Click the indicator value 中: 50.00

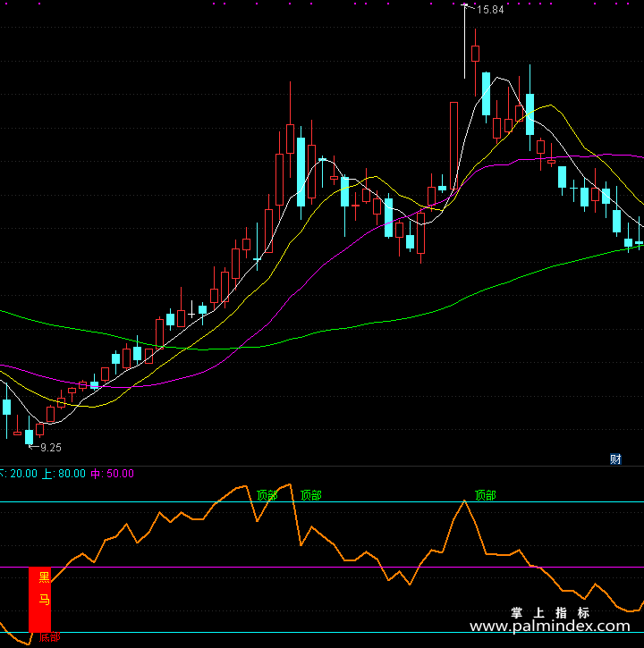point(113,474)
